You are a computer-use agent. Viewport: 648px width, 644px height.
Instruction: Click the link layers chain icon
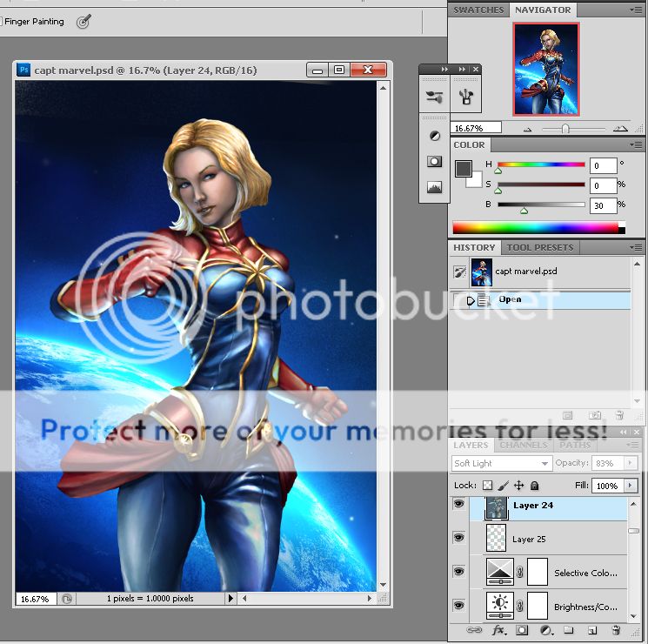click(473, 630)
